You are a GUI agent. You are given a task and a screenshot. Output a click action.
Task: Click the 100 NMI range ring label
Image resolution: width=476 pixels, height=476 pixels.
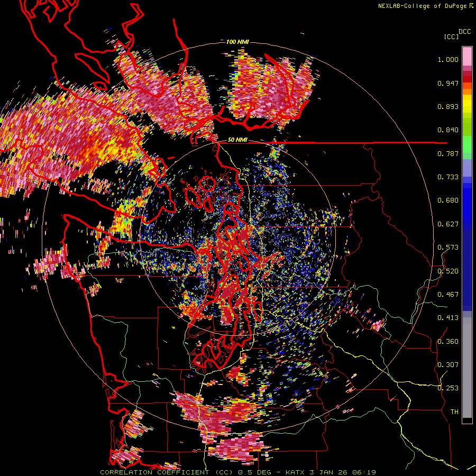coord(237,42)
